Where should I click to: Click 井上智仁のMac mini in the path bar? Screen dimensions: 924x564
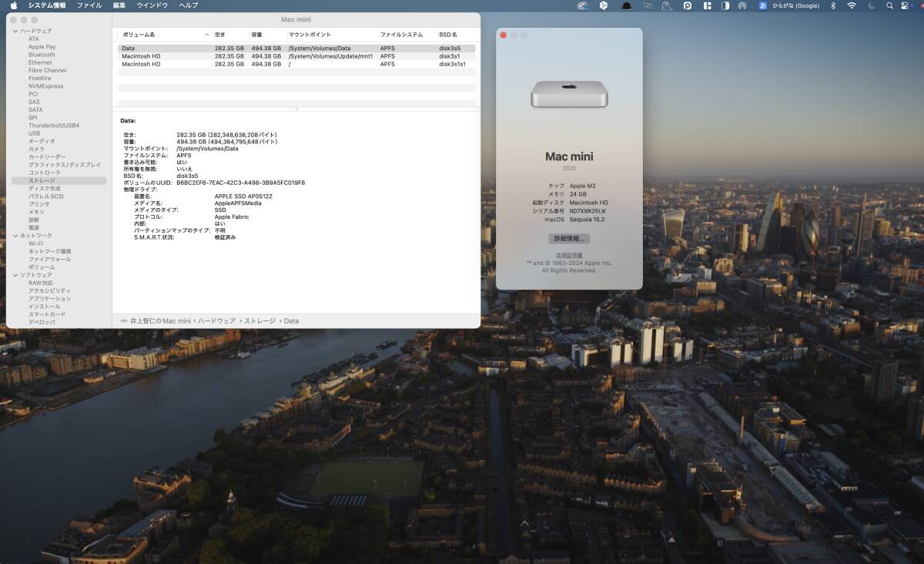160,321
